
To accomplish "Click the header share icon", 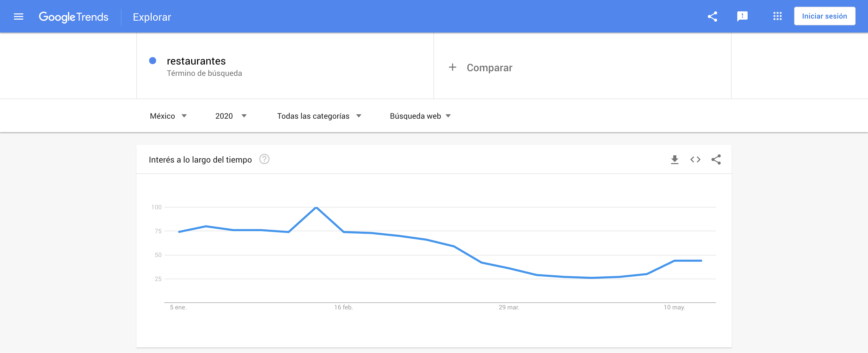I will (x=712, y=17).
